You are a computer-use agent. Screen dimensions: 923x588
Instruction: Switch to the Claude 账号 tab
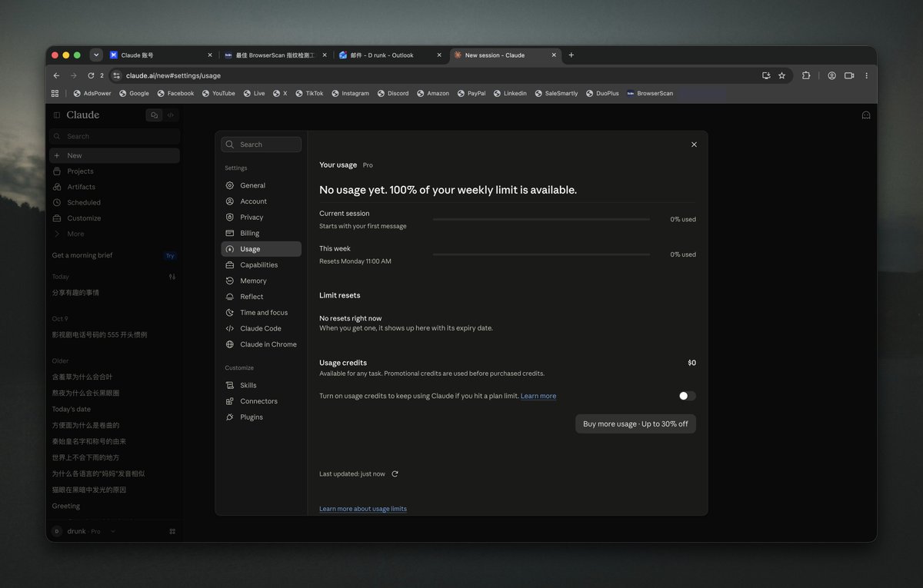(162, 55)
